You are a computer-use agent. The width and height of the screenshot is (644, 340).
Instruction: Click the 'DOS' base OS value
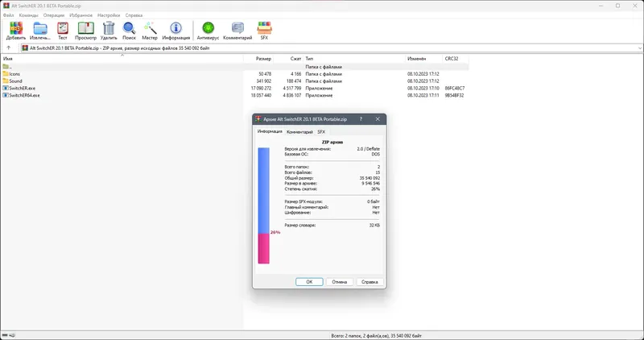tap(376, 154)
